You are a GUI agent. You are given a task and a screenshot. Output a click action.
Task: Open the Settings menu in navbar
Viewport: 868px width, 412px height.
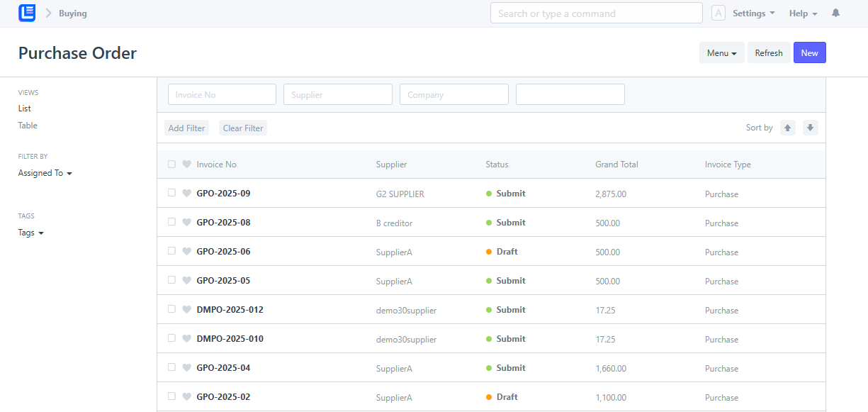coord(753,13)
